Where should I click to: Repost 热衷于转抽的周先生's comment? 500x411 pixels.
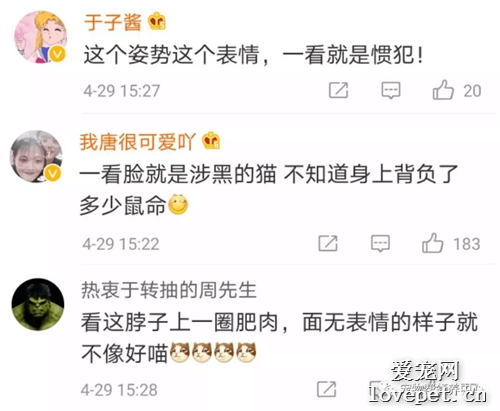(326, 389)
